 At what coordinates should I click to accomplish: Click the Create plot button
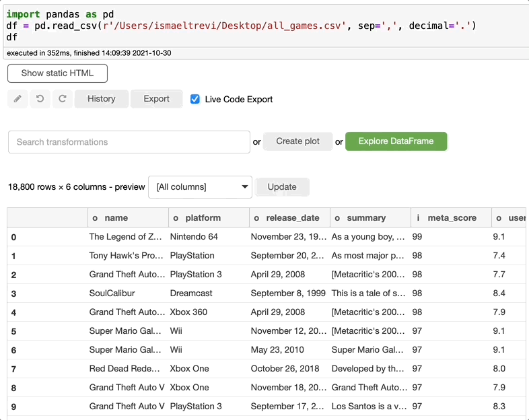click(297, 141)
